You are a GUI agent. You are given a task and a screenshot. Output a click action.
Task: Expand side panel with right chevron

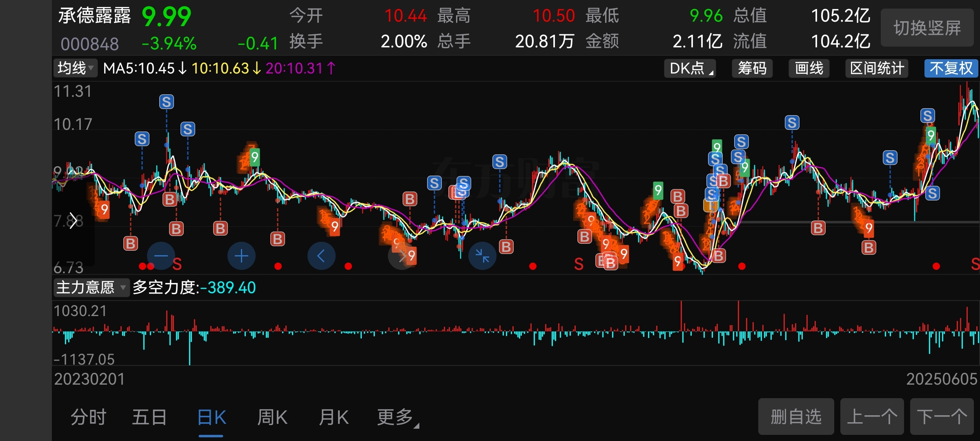(73, 221)
